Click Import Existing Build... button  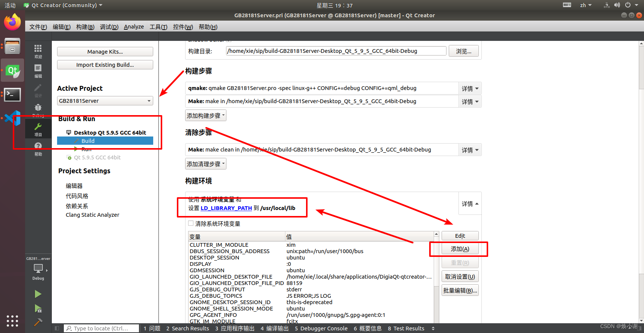tap(105, 65)
